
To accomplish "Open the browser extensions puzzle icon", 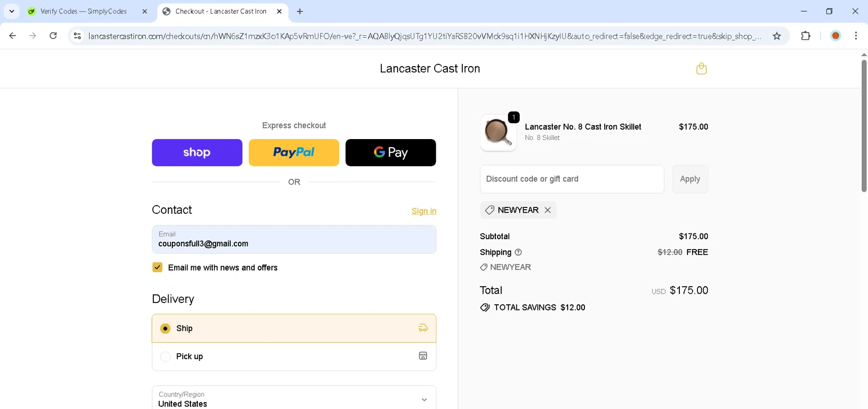I will point(806,36).
